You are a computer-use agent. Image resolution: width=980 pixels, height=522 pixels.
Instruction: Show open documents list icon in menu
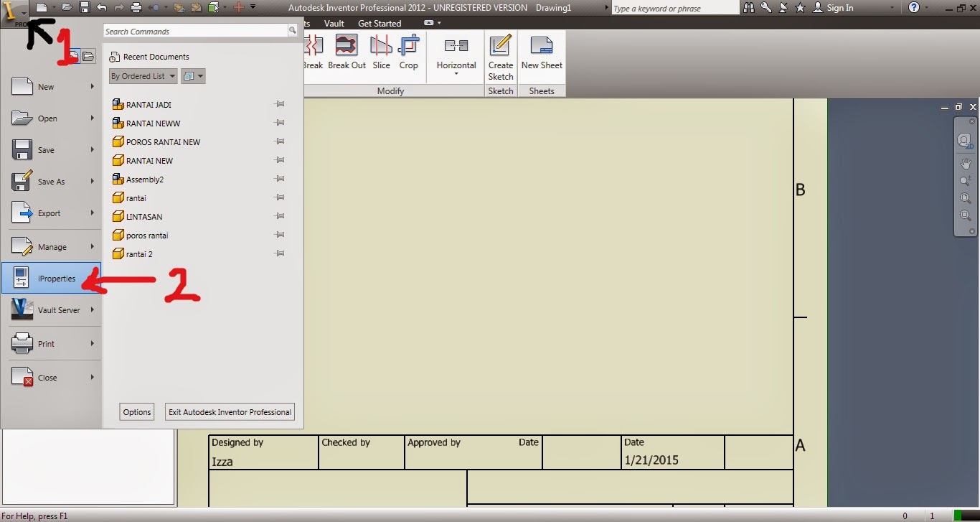point(88,57)
